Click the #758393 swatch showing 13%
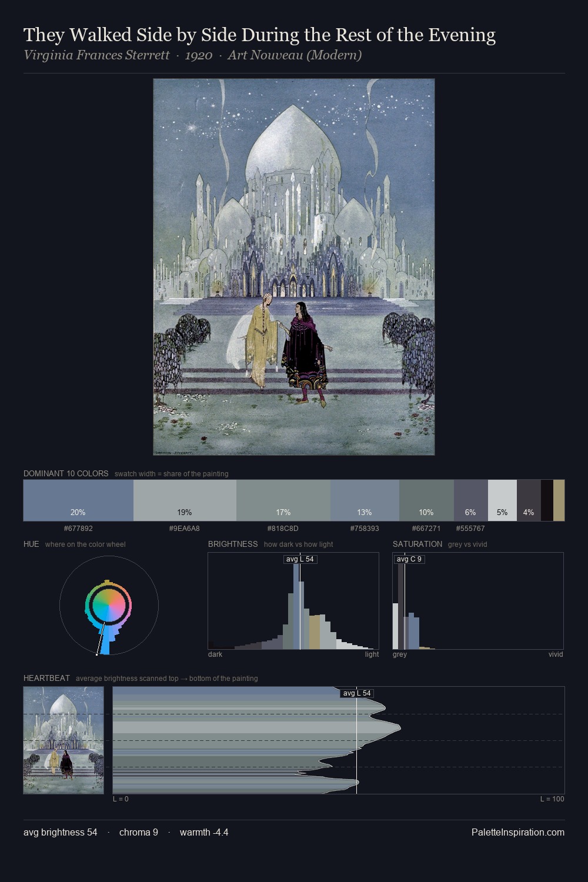This screenshot has height=882, width=588. click(365, 500)
